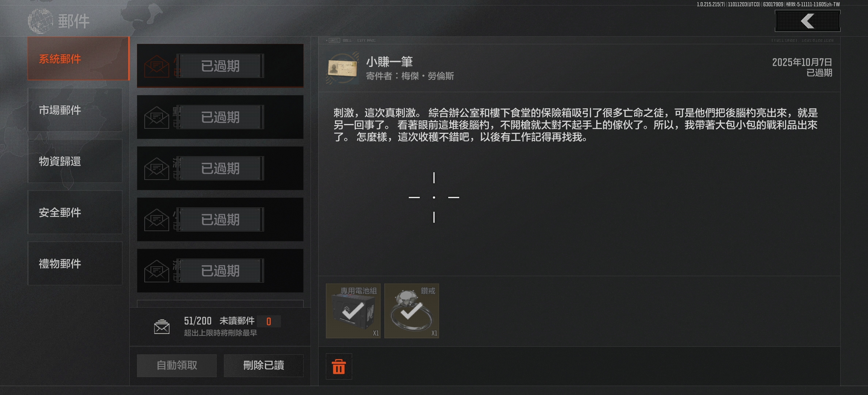Switch to 市場郵件 tab
868x395 pixels.
(x=75, y=110)
